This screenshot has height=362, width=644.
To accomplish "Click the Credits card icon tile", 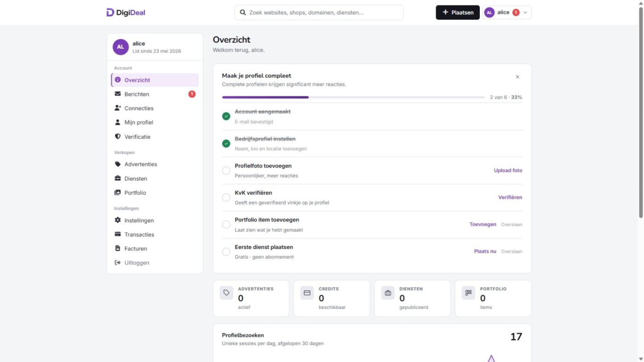I will pos(307,293).
